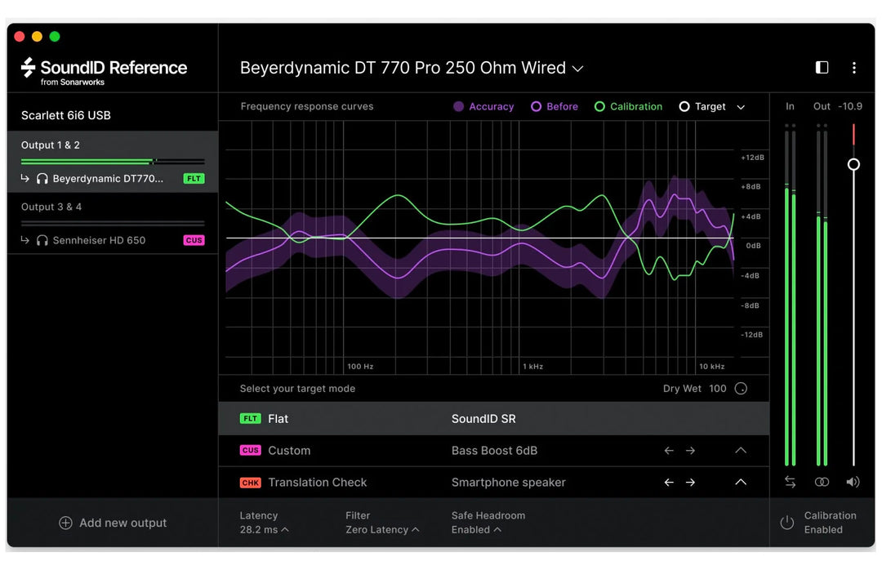Viewport: 882px width, 588px height.
Task: Click the In level meter
Action: coord(790,296)
